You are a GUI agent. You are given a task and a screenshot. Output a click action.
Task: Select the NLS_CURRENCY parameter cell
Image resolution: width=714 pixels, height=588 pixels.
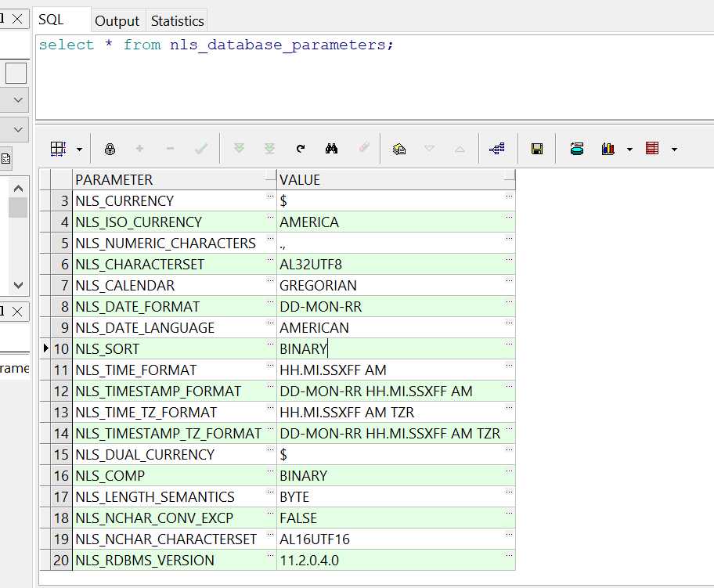point(175,201)
